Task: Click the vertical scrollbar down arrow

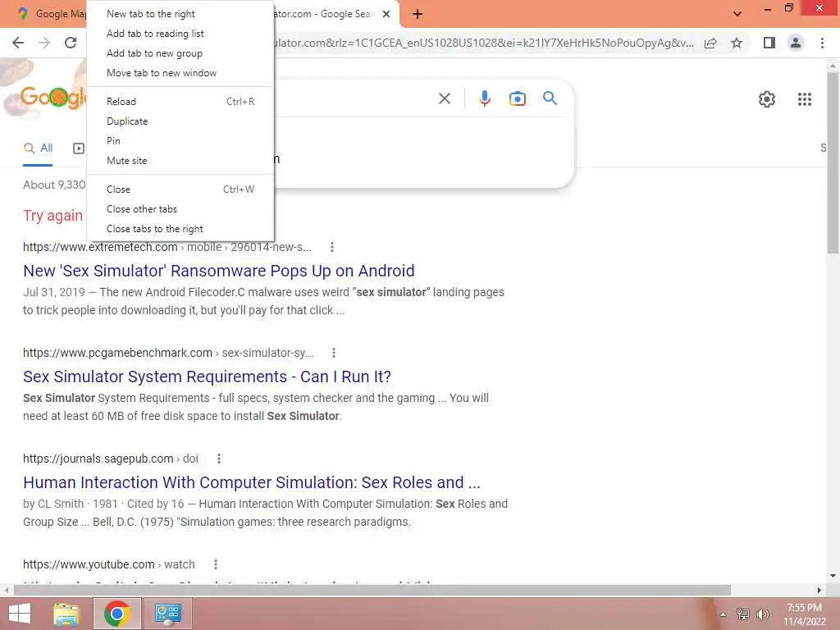Action: [x=833, y=576]
